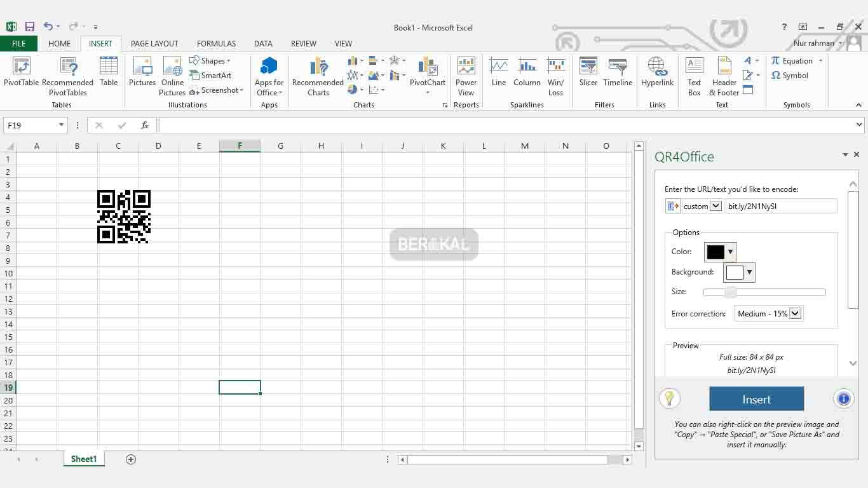Click the QR code Size slider

click(764, 292)
